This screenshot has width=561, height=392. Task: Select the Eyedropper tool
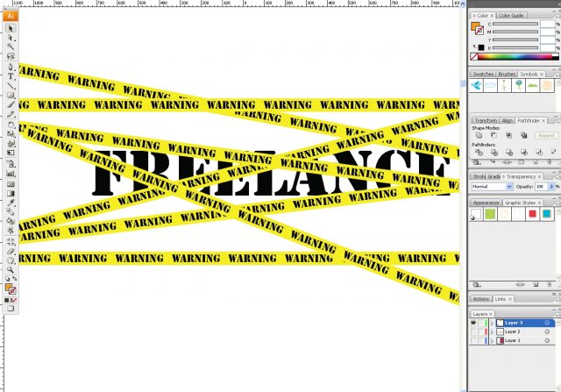(x=11, y=203)
